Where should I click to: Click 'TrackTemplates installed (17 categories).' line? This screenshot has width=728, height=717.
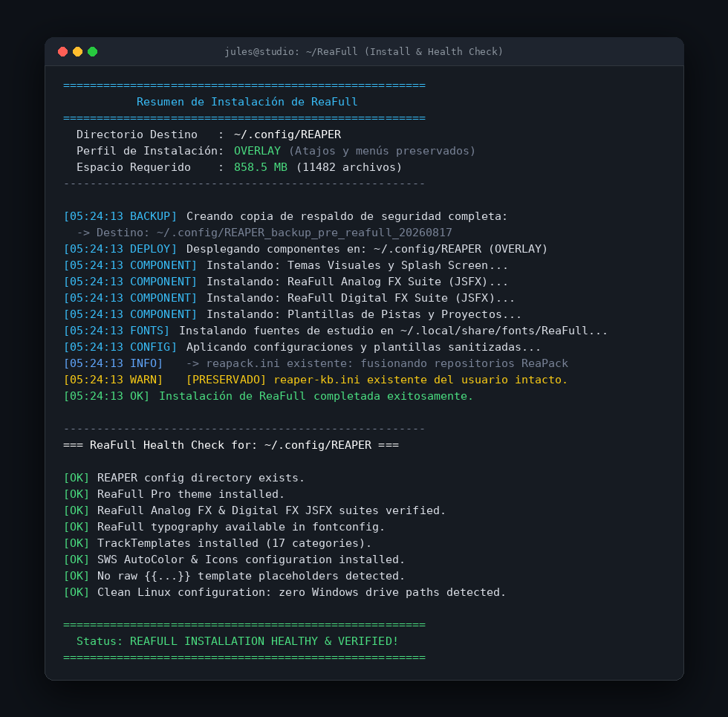pos(234,543)
